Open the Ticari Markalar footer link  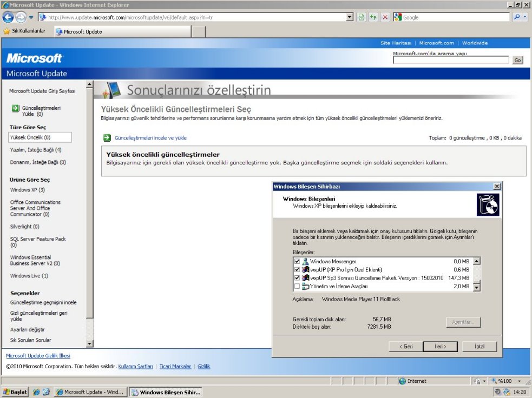[175, 367]
